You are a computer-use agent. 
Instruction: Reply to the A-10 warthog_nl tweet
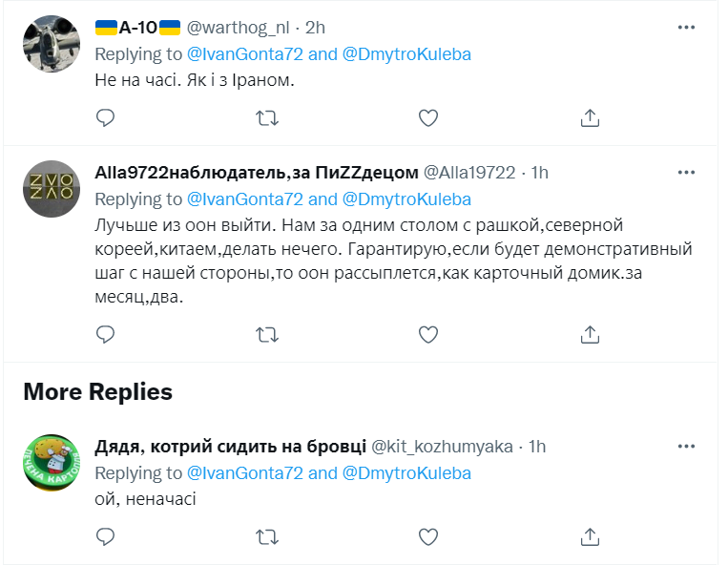[106, 117]
